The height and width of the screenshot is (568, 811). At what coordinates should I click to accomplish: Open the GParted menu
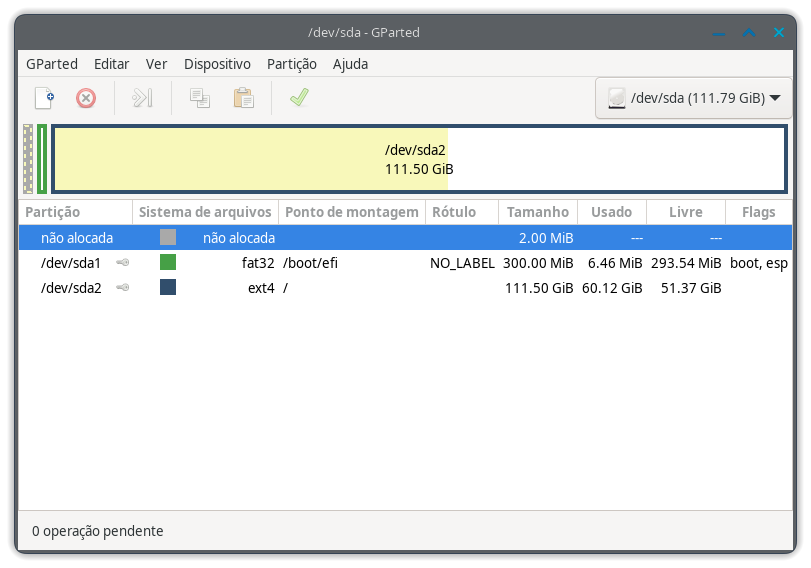coord(52,64)
